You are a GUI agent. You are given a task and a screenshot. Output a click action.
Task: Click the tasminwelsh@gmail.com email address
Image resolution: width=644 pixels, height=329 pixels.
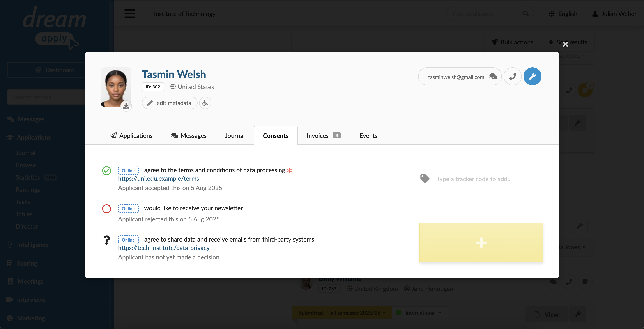[456, 77]
